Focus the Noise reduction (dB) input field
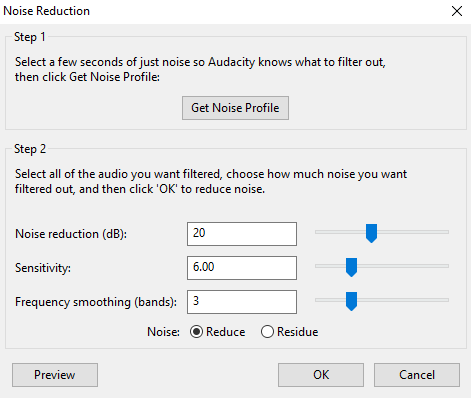Image resolution: width=471 pixels, height=398 pixels. 242,234
